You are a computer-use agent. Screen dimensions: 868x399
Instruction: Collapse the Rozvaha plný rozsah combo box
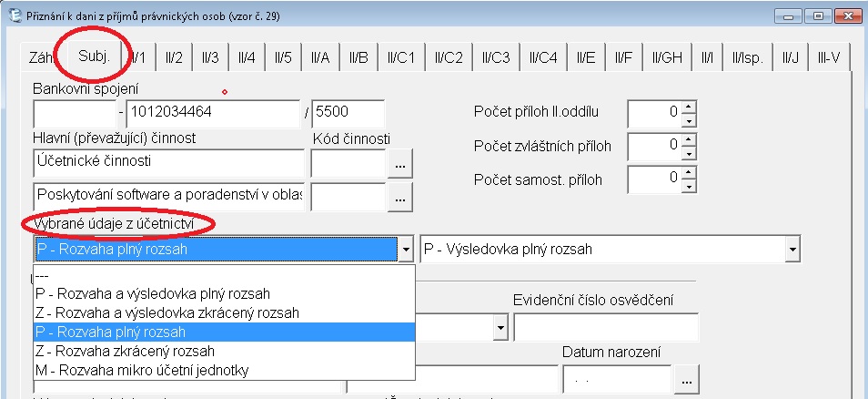(x=406, y=248)
